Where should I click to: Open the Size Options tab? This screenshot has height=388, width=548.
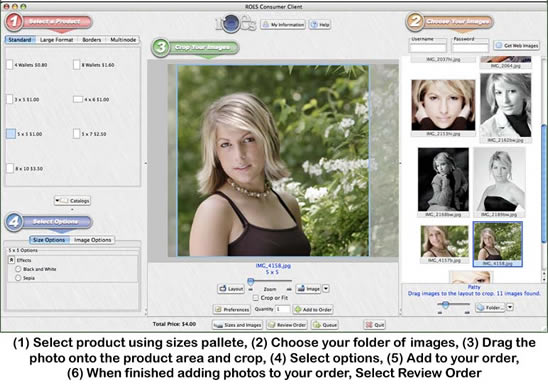coord(49,240)
